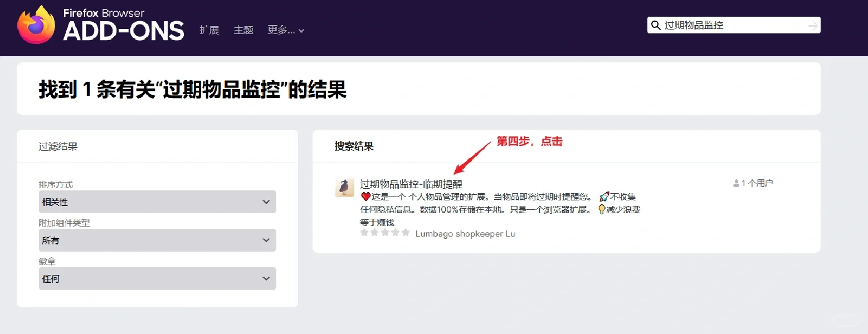Open the 过期物品监控-临期提醒 extension link
Viewport: 868px width, 334px height.
pyautogui.click(x=411, y=184)
